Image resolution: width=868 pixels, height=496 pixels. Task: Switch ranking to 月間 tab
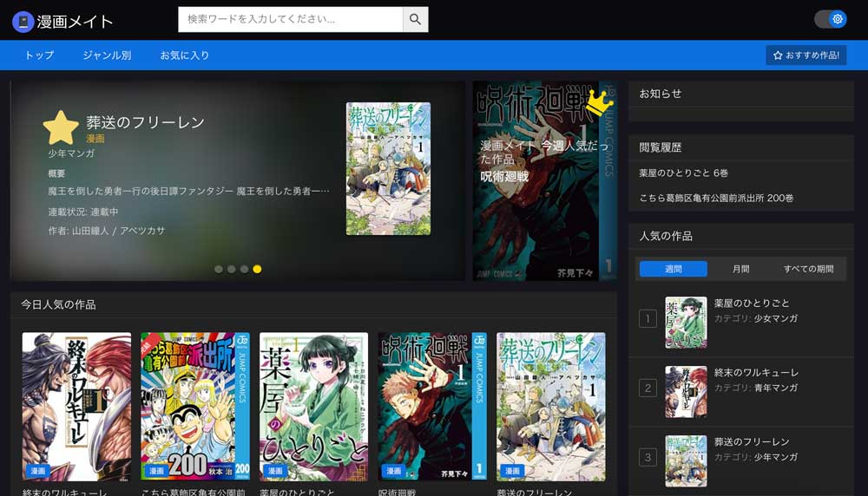740,269
